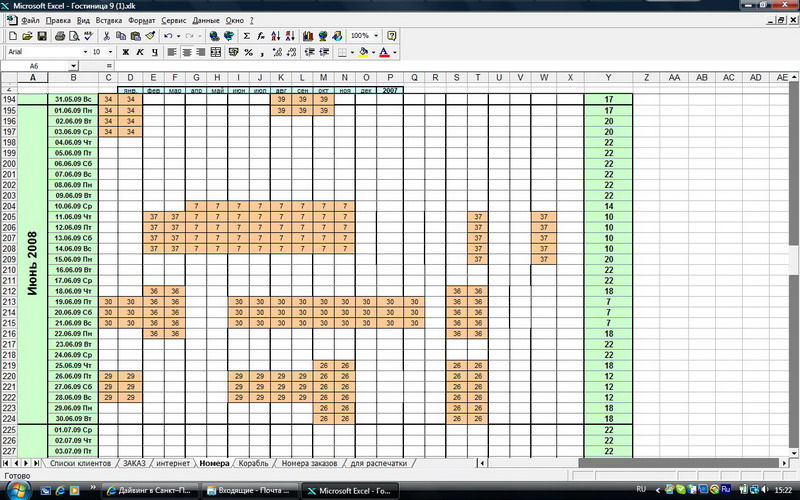The width and height of the screenshot is (800, 500).
Task: Toggle underline formatting (Ч button)
Action: (154, 52)
